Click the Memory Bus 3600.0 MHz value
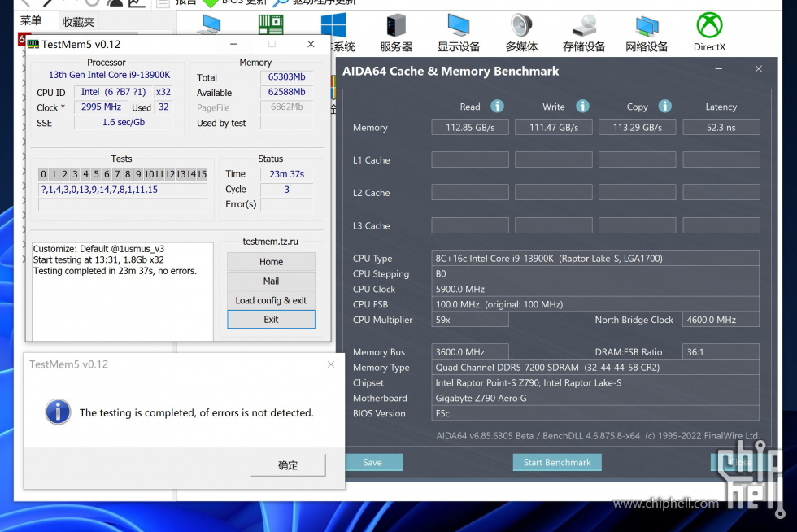The height and width of the screenshot is (532, 797). (470, 352)
